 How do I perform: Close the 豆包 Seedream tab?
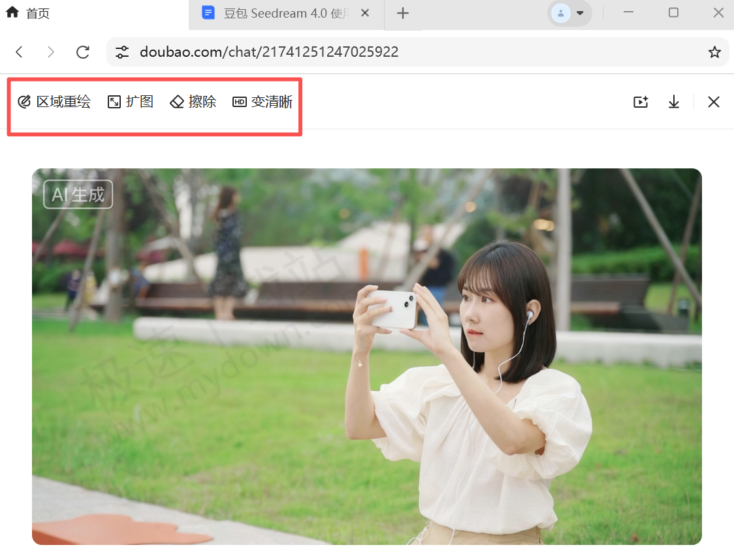[x=365, y=12]
